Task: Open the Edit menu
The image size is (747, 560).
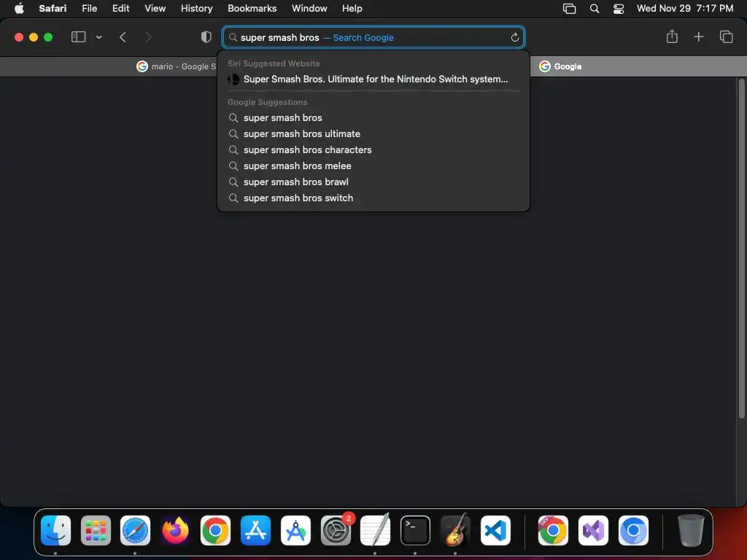Action: pyautogui.click(x=120, y=8)
